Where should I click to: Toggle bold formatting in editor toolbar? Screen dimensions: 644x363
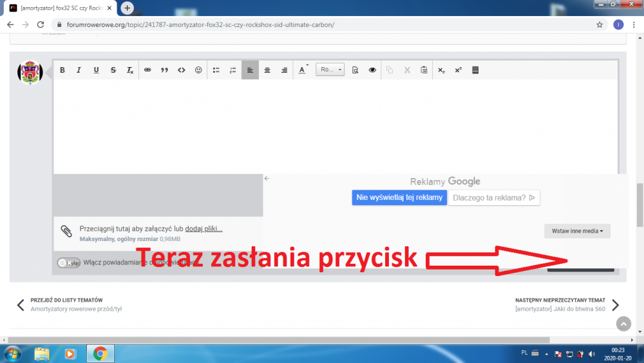[x=62, y=70]
